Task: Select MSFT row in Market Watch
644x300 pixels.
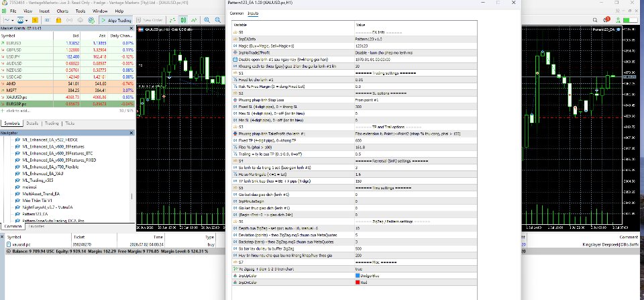Action: pos(68,91)
